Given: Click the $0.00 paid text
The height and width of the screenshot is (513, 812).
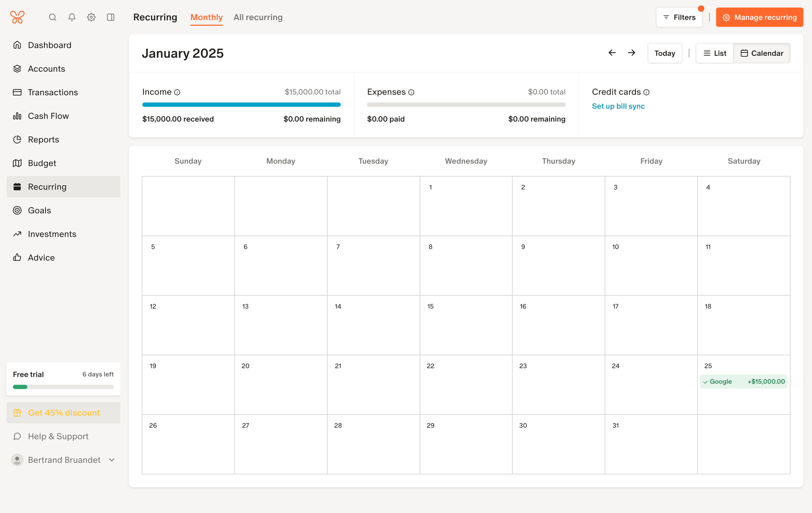Looking at the screenshot, I should [386, 119].
